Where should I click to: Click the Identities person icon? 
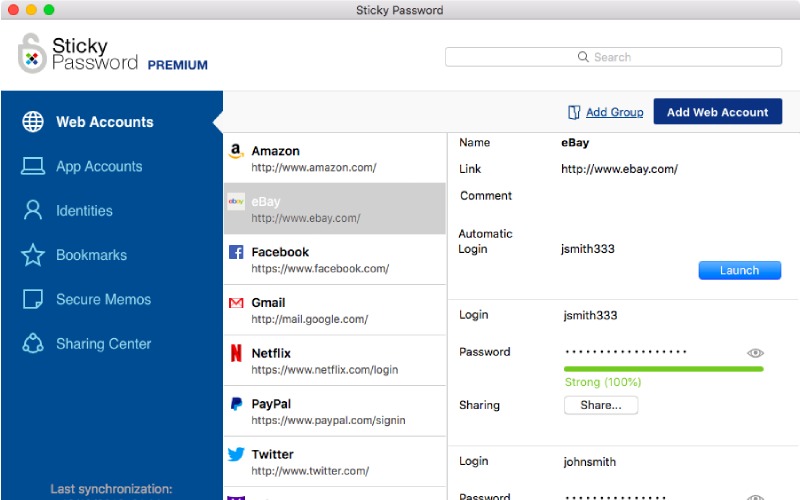pos(33,210)
